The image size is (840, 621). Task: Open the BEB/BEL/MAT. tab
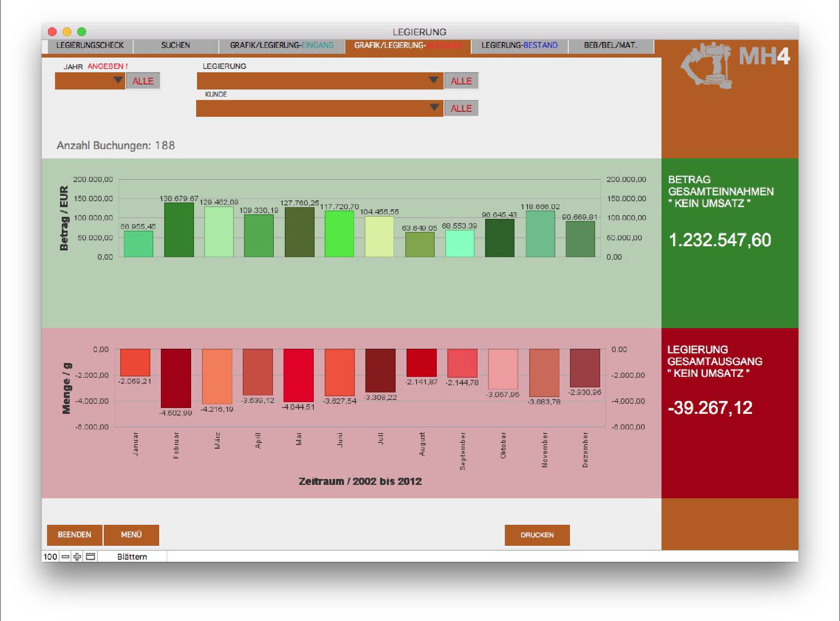(x=610, y=45)
